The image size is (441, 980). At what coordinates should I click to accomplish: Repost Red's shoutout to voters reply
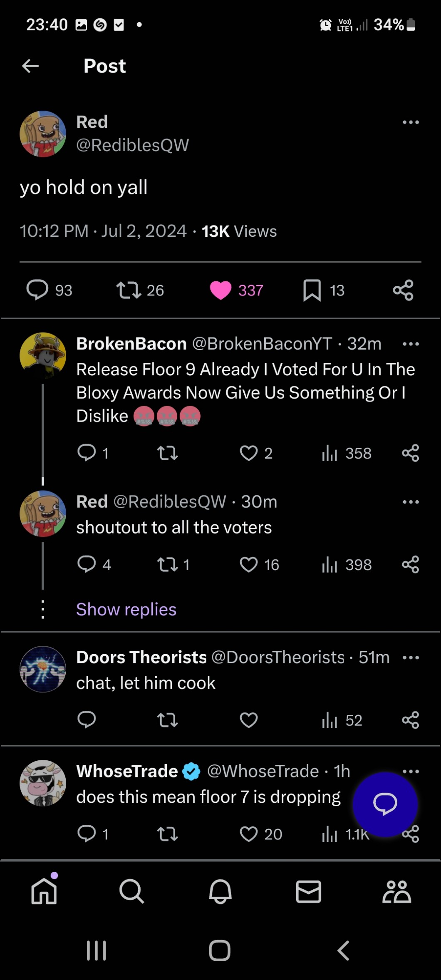[x=168, y=565]
